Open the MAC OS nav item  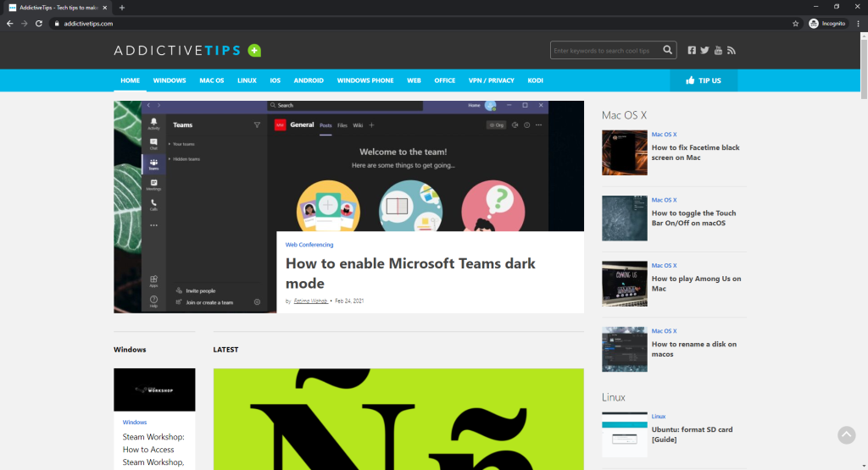coord(211,80)
